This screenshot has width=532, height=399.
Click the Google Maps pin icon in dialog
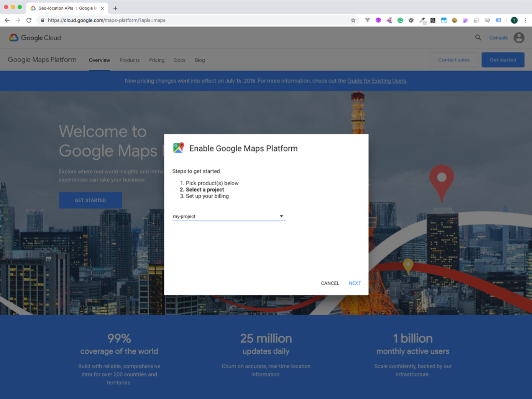pyautogui.click(x=179, y=148)
